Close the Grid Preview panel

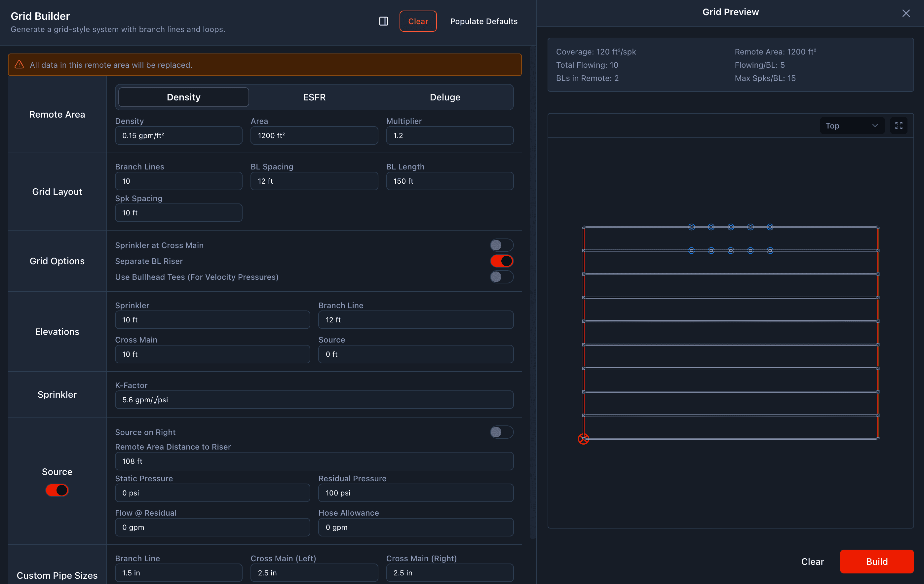click(x=905, y=14)
